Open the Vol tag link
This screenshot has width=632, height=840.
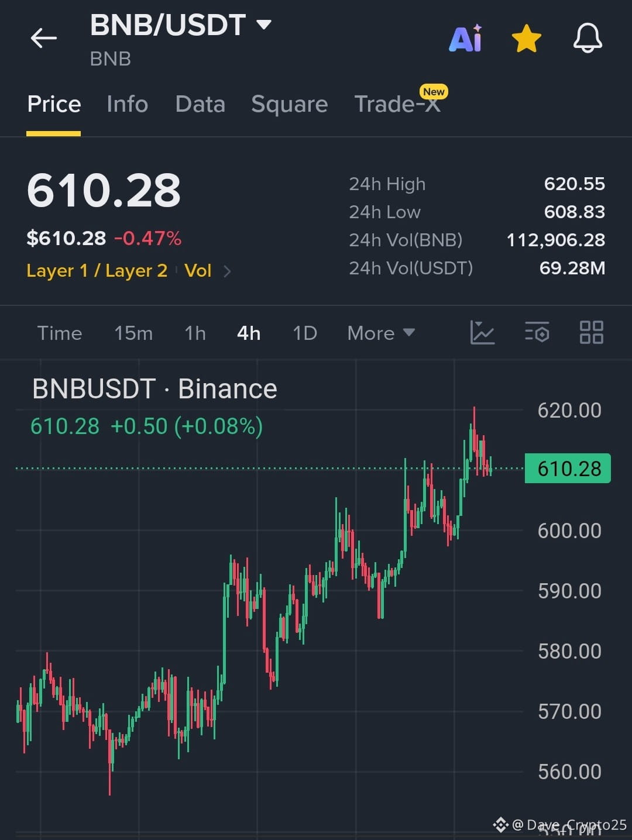tap(198, 271)
